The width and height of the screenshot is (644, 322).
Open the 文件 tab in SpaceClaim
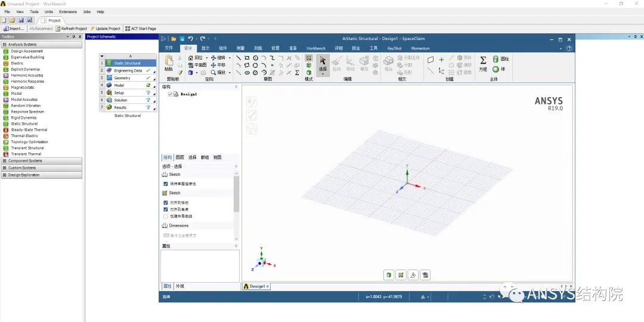coord(169,48)
